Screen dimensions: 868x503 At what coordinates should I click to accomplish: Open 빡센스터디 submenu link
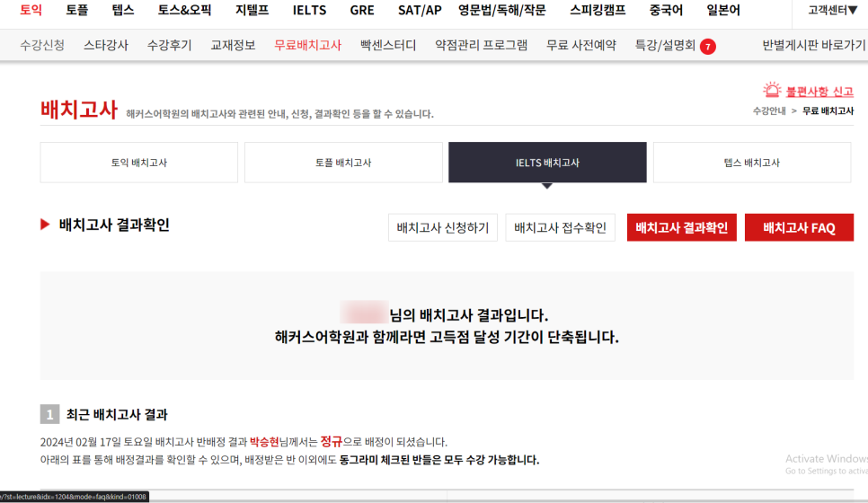point(388,46)
